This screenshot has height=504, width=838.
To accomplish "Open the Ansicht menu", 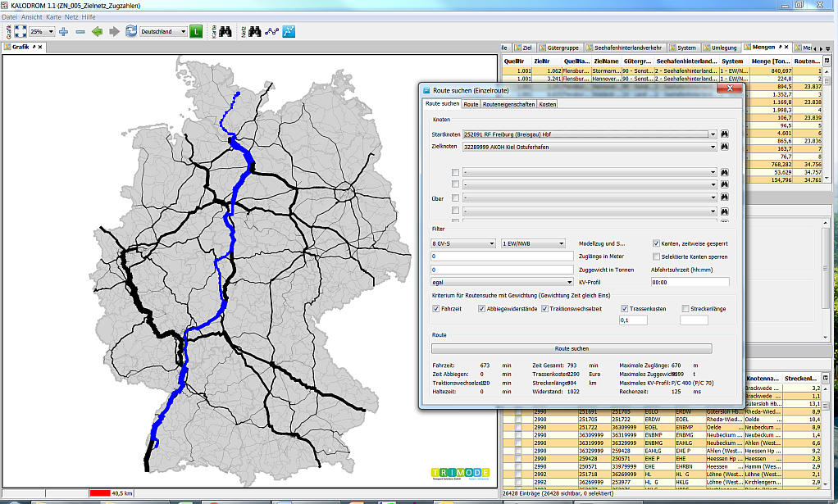I will point(31,17).
